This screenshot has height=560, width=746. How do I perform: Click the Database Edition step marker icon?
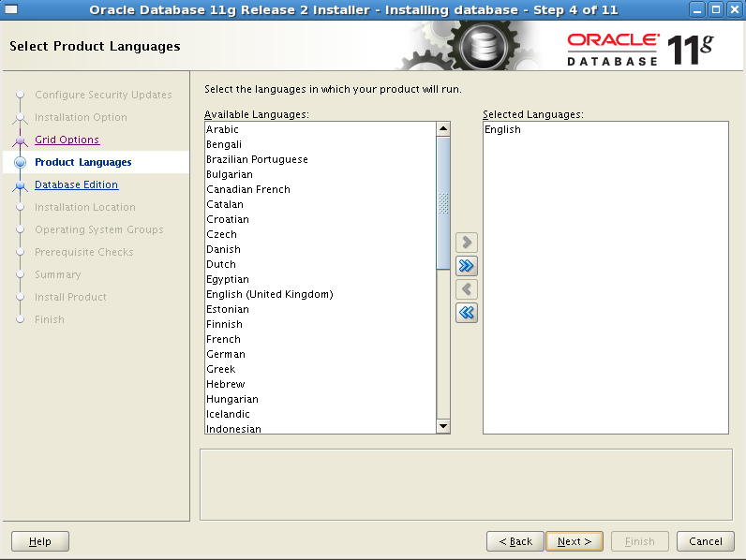20,184
